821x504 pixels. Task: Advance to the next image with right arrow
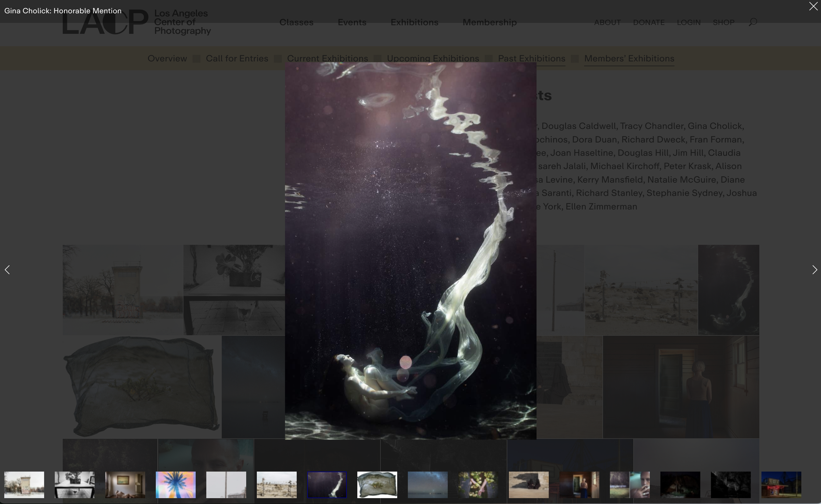tap(814, 270)
